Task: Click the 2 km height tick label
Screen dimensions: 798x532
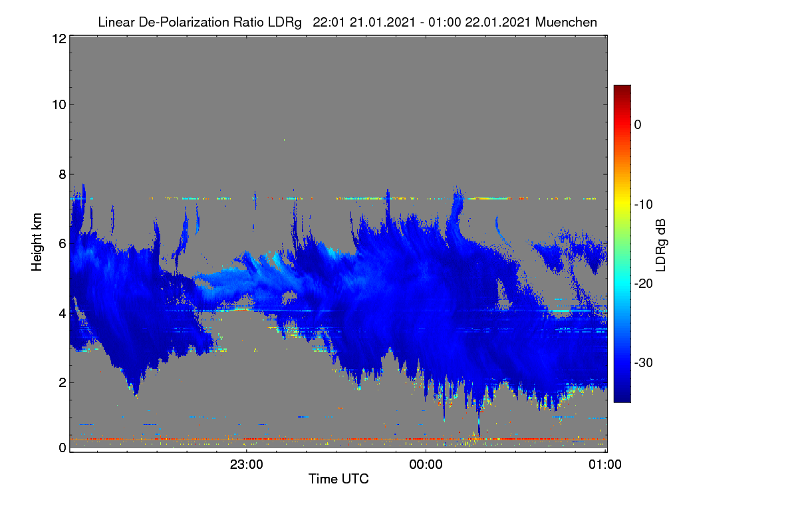Action: 61,382
